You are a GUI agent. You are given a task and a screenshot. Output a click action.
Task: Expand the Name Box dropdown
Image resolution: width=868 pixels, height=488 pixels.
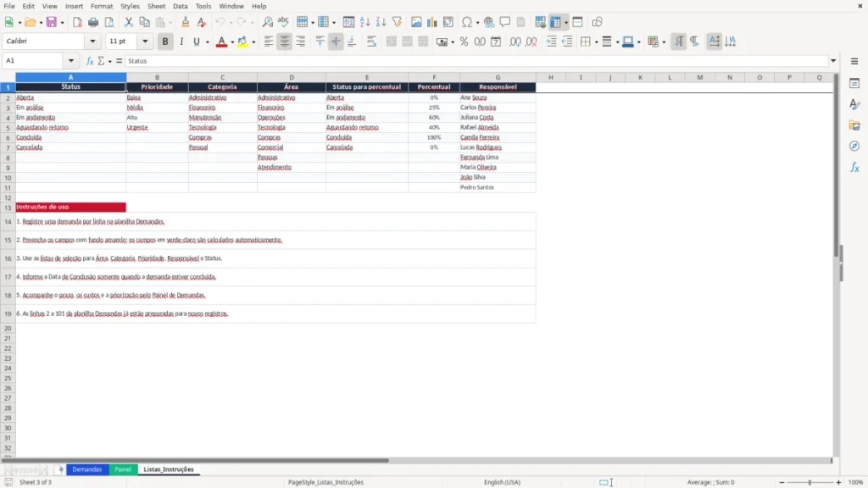(71, 61)
